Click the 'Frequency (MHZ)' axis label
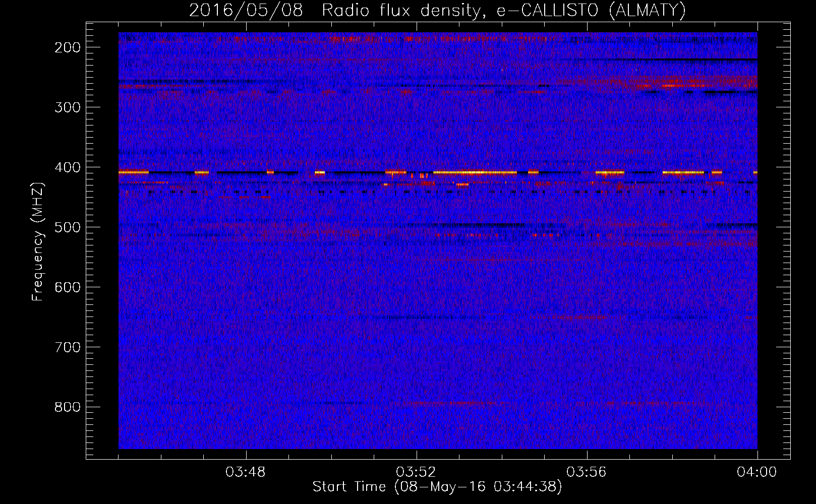 click(38, 241)
